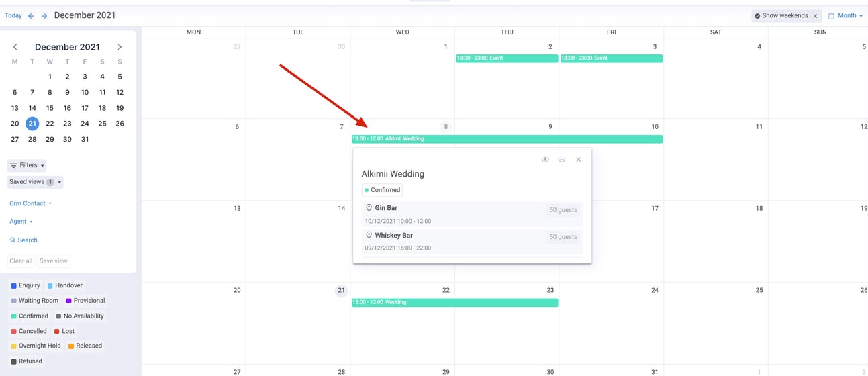Viewport: 868px width, 376px height.
Task: Click mini calendar next month chevron
Action: 119,47
